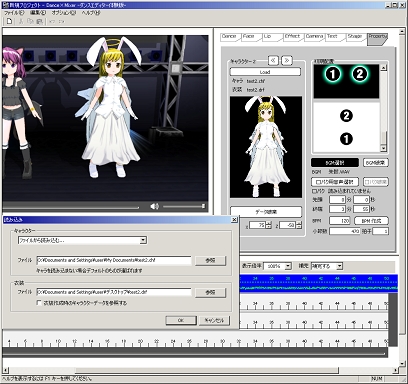Click the Load button for the character
The width and height of the screenshot is (408, 384).
[265, 72]
